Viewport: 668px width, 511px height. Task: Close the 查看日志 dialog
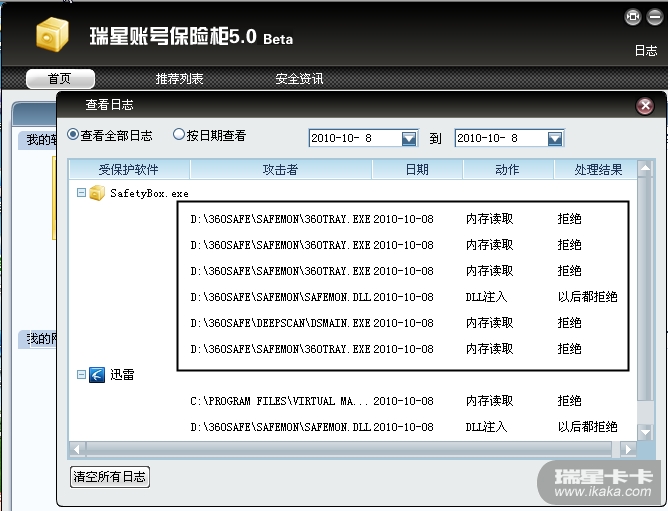(645, 106)
